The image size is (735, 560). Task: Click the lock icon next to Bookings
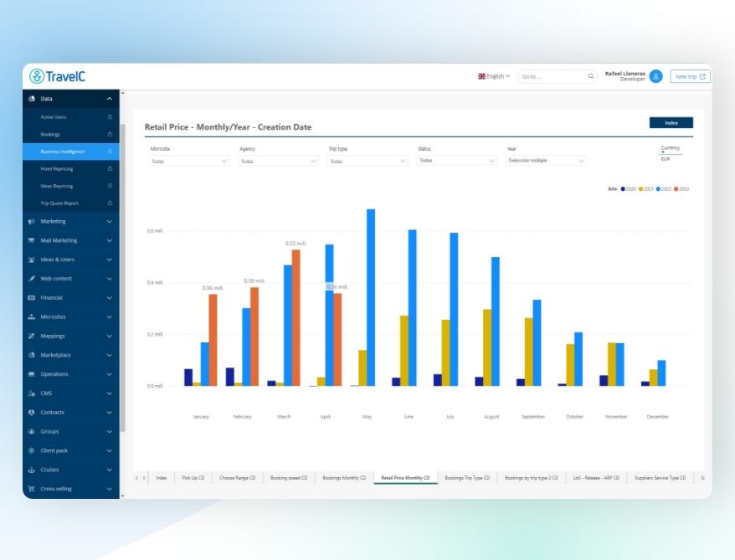click(x=110, y=134)
